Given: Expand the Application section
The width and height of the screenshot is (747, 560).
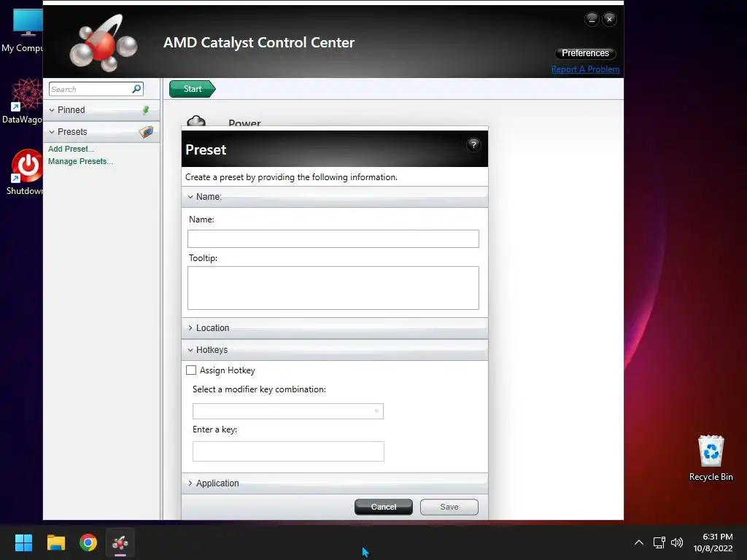Looking at the screenshot, I should pos(190,483).
